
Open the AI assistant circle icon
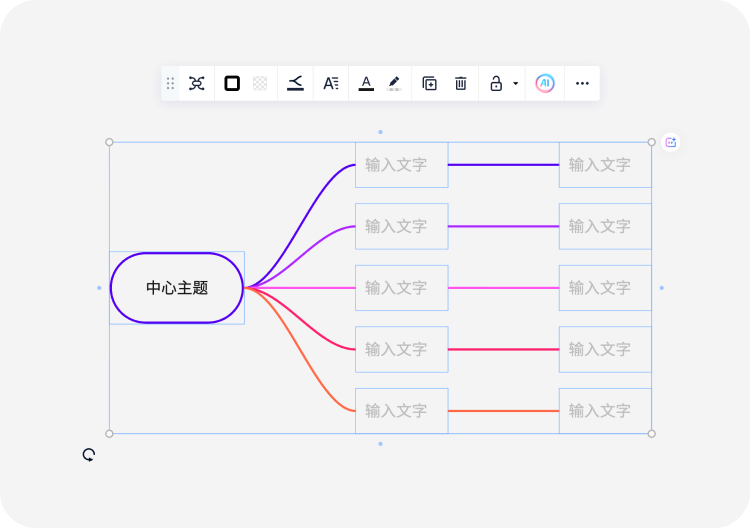pos(545,83)
